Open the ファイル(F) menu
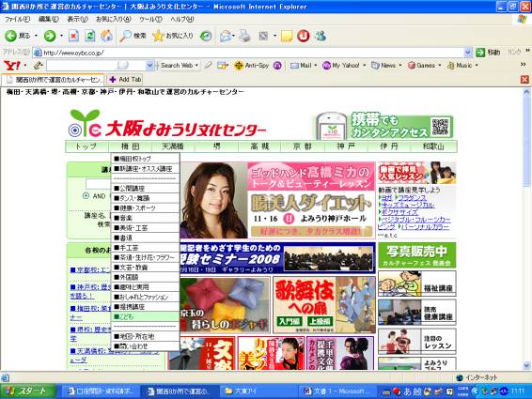 pyautogui.click(x=17, y=19)
